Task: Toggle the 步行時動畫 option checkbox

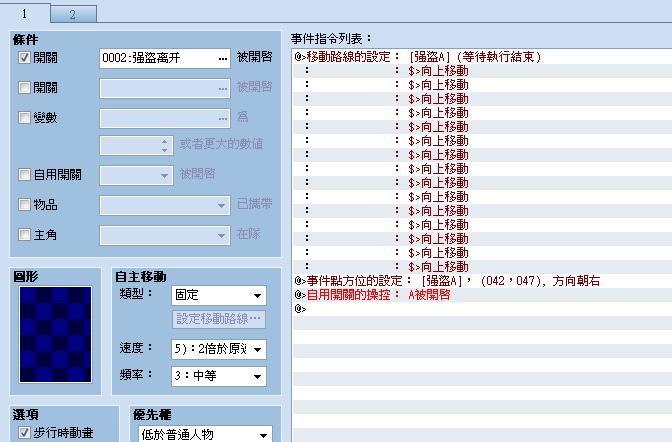Action: pos(24,432)
